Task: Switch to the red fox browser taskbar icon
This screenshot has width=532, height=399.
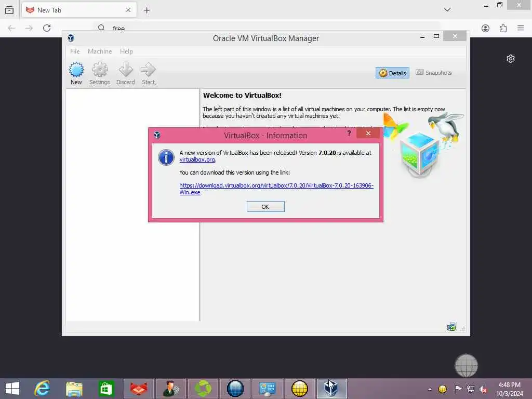Action: [x=139, y=389]
